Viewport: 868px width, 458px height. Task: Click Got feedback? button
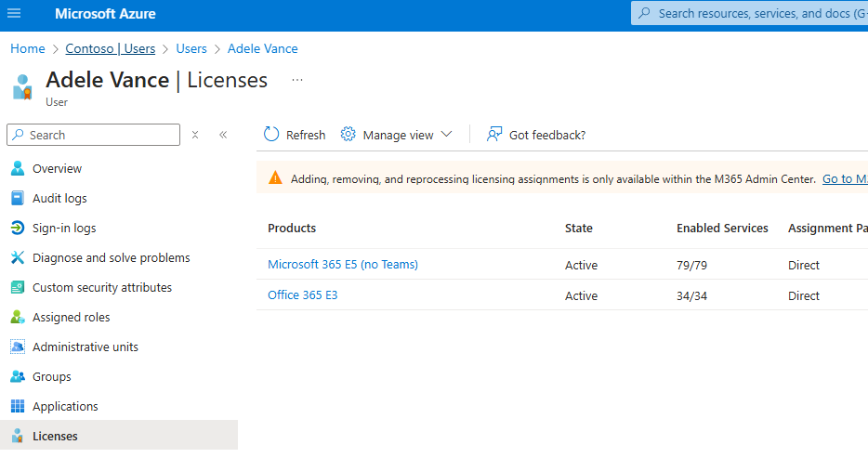(536, 135)
